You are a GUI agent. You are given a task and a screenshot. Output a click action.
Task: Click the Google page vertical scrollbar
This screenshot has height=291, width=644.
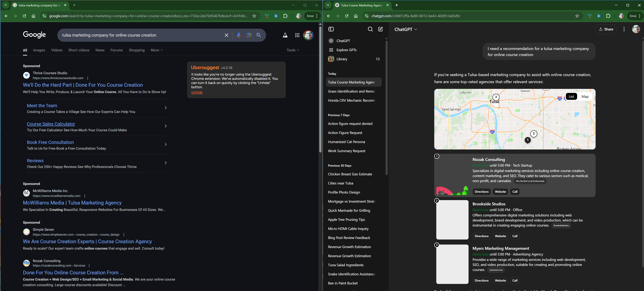[320, 89]
